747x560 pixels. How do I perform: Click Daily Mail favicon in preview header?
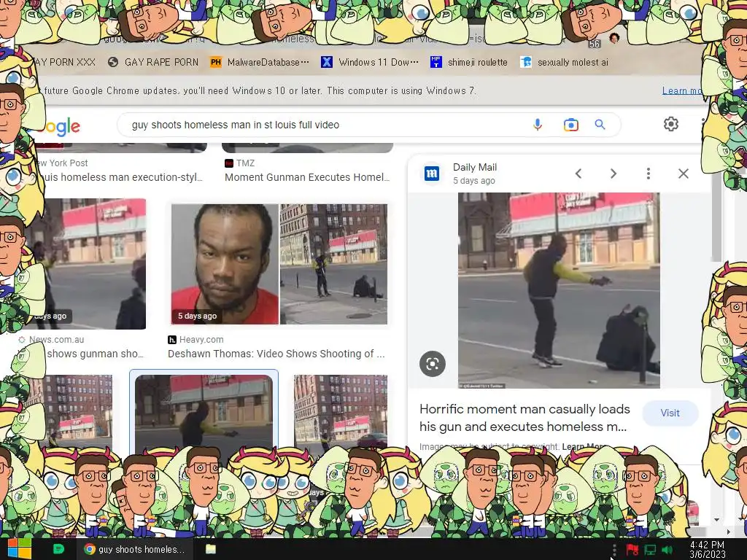click(x=432, y=174)
